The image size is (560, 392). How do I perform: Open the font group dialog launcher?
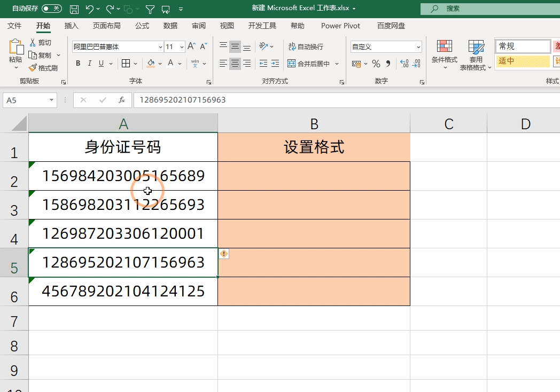click(x=208, y=82)
